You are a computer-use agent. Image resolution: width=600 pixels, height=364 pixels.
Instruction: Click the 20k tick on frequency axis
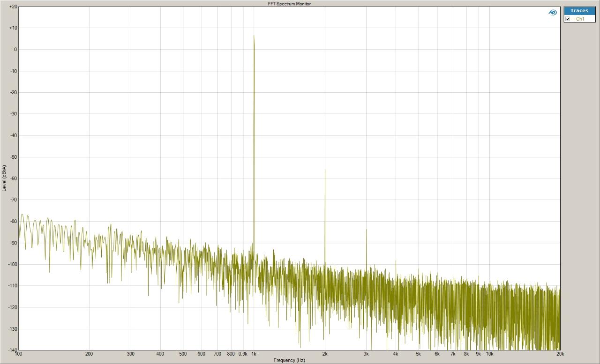click(x=560, y=354)
